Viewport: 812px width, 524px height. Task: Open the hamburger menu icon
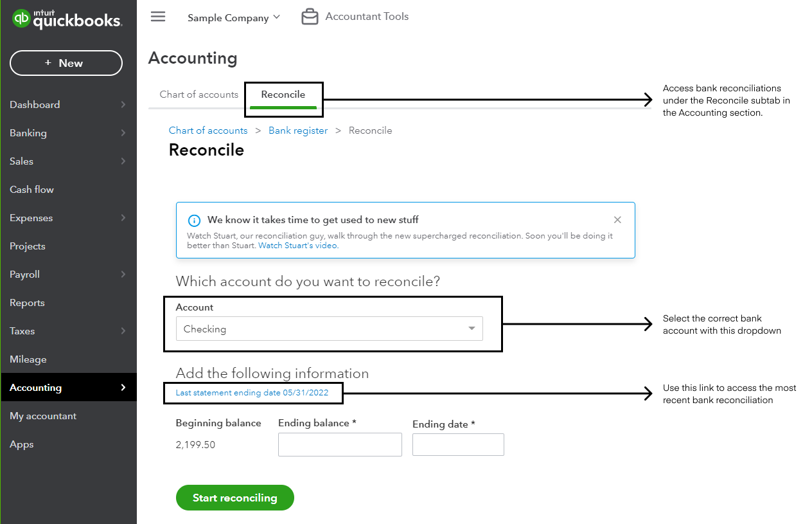tap(157, 17)
